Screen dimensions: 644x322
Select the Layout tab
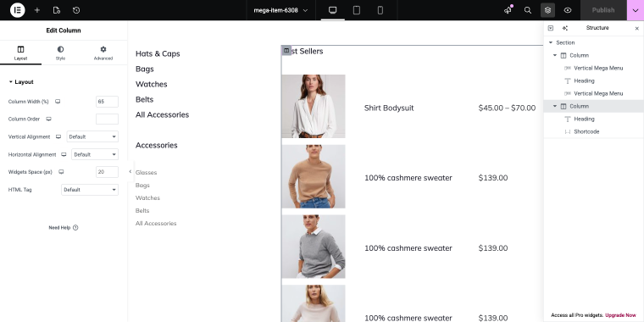[20, 53]
